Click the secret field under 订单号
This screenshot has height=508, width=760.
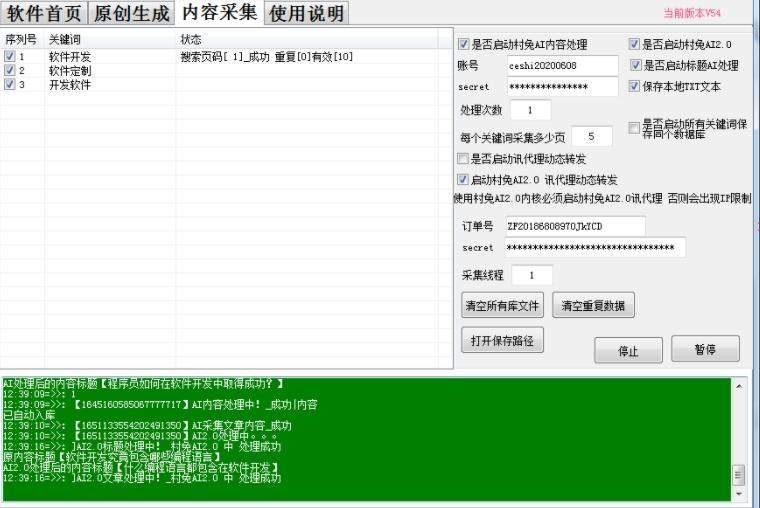[x=595, y=247]
